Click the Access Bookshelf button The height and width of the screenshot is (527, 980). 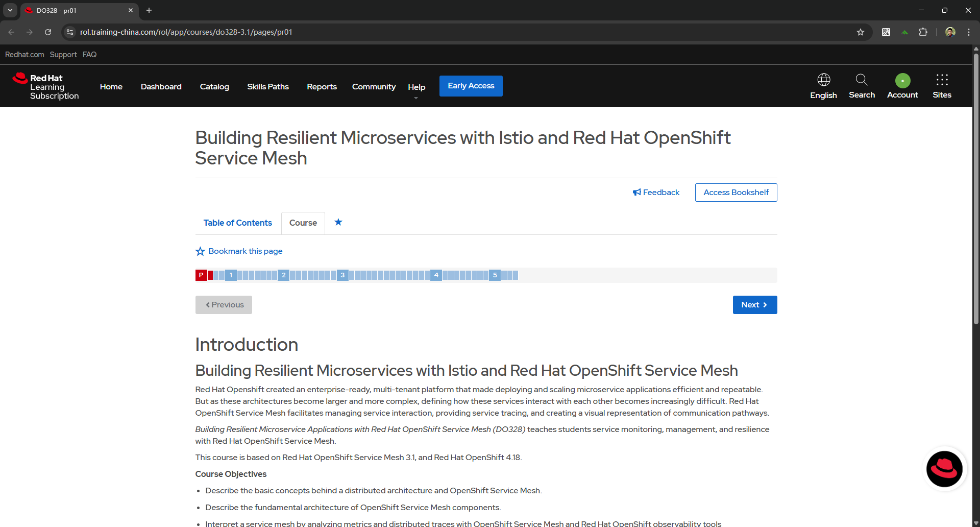pos(736,193)
